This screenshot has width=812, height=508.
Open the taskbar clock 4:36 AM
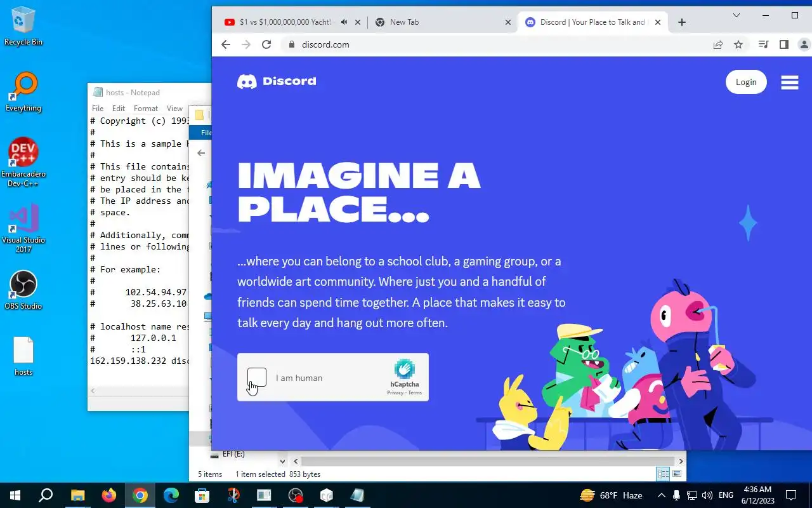(757, 495)
